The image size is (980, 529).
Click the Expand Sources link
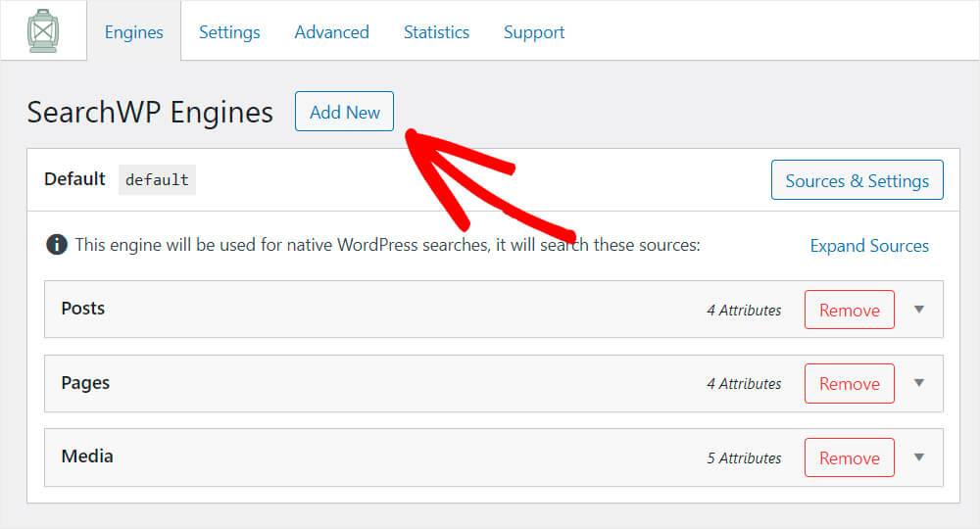click(869, 246)
